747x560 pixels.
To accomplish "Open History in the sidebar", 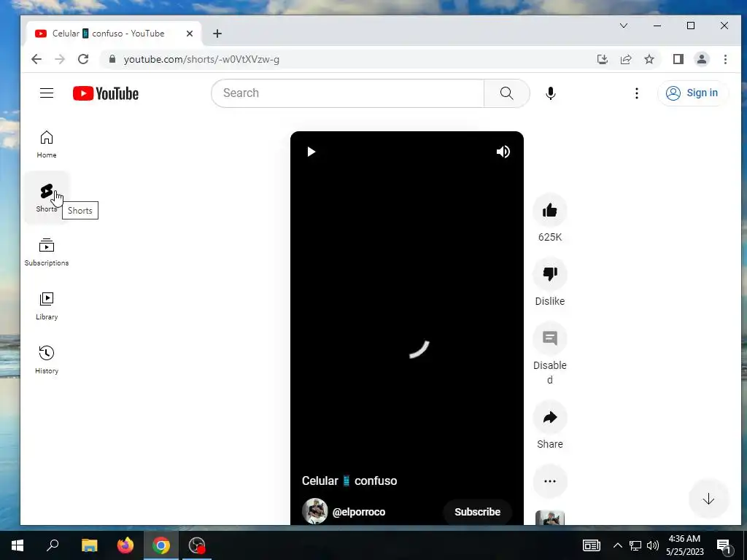I will 47,359.
